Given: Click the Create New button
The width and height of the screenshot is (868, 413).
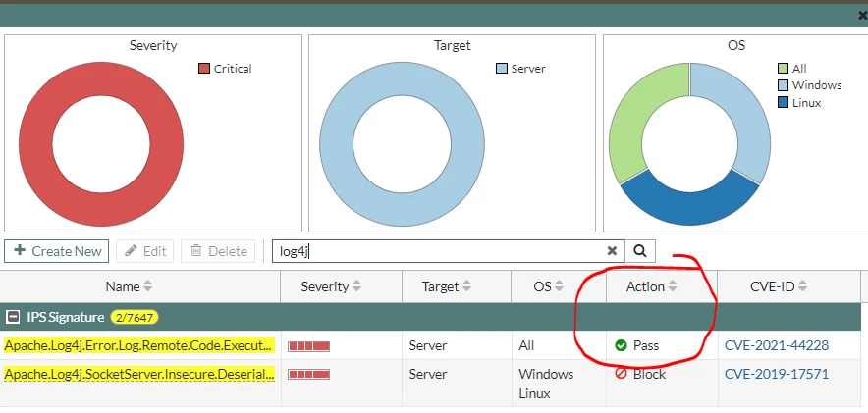Looking at the screenshot, I should click(57, 251).
